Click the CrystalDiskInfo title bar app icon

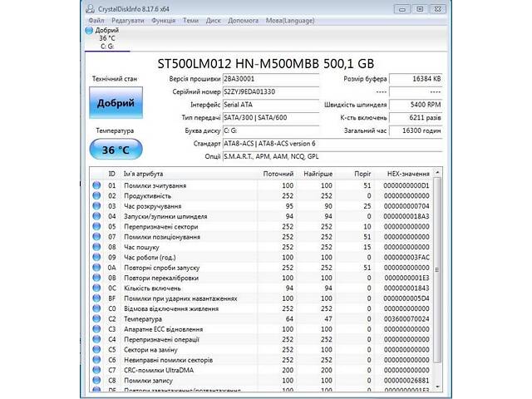(x=90, y=8)
